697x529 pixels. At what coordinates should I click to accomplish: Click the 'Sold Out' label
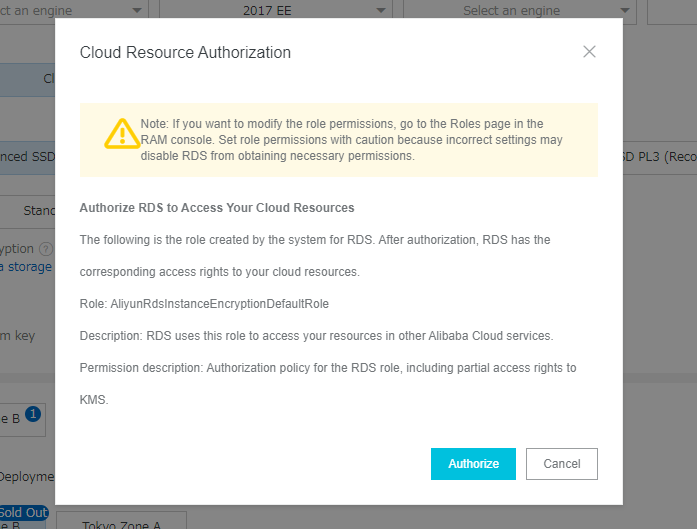pyautogui.click(x=24, y=513)
